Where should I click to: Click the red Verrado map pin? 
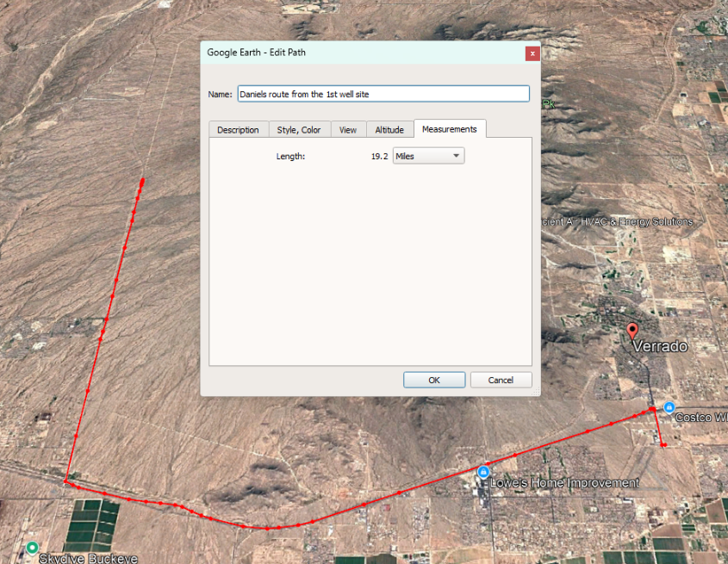click(633, 331)
